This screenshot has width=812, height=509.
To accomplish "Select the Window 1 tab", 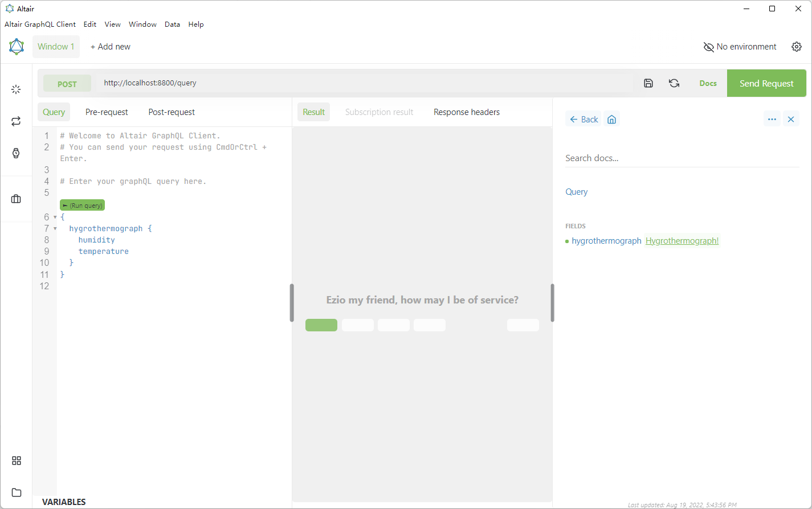I will 56,47.
